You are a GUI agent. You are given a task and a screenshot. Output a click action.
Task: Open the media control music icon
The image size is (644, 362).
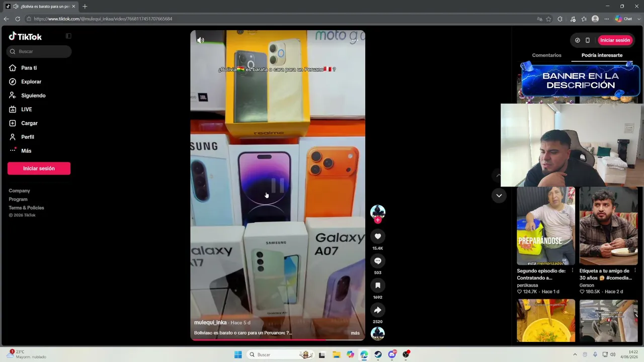(x=573, y=19)
